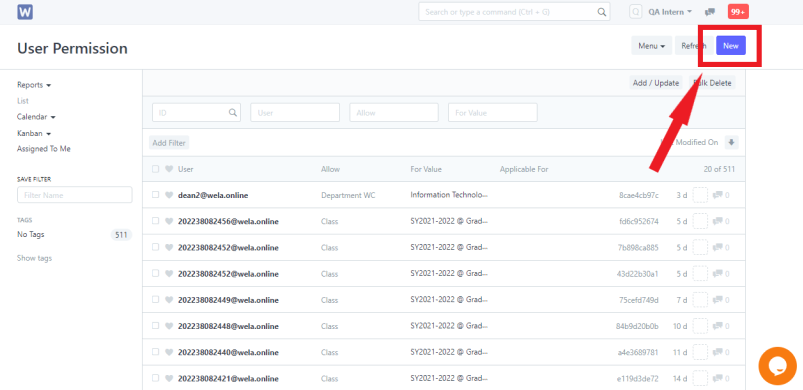Focus the ID filter field
The height and width of the screenshot is (390, 803).
pos(197,113)
